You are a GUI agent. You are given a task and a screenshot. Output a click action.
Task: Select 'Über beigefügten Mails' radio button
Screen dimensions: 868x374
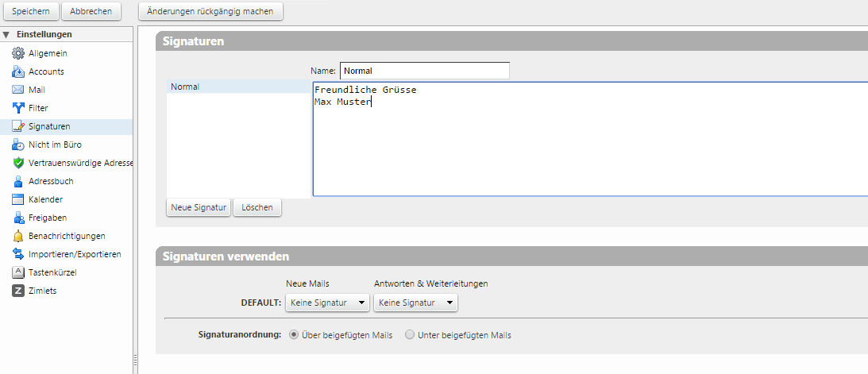tap(295, 335)
